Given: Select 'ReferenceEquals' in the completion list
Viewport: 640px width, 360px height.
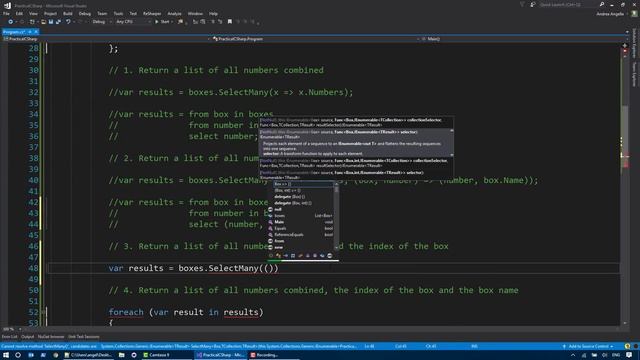Looking at the screenshot, I should click(301, 235).
